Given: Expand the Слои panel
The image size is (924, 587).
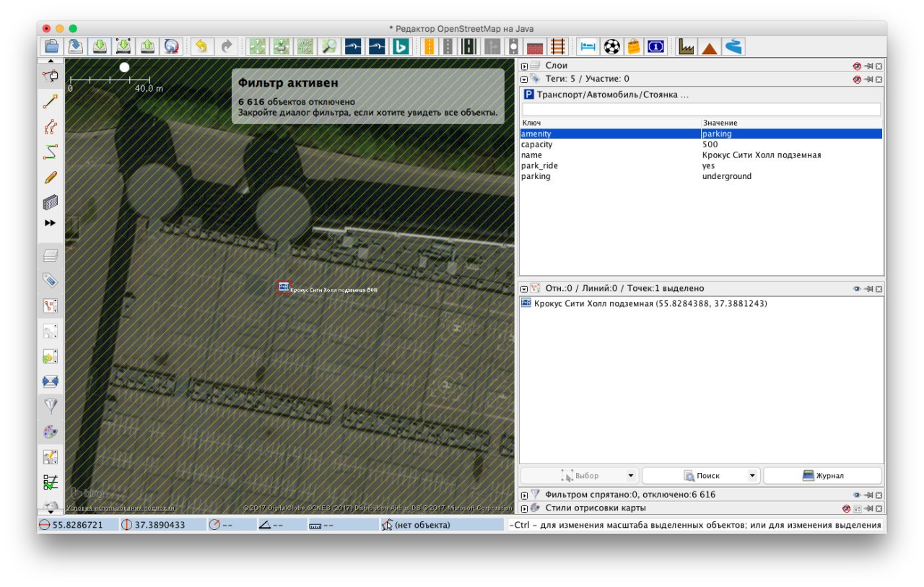Looking at the screenshot, I should click(525, 66).
